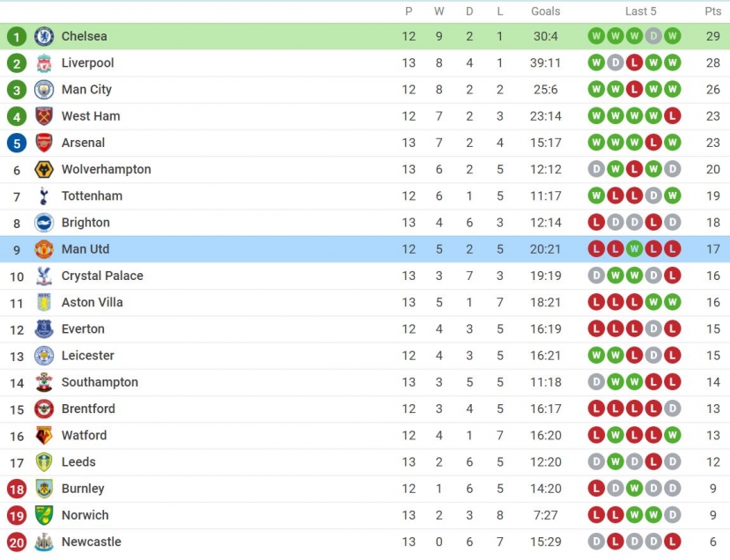Click the Watford club crest icon

click(x=44, y=435)
